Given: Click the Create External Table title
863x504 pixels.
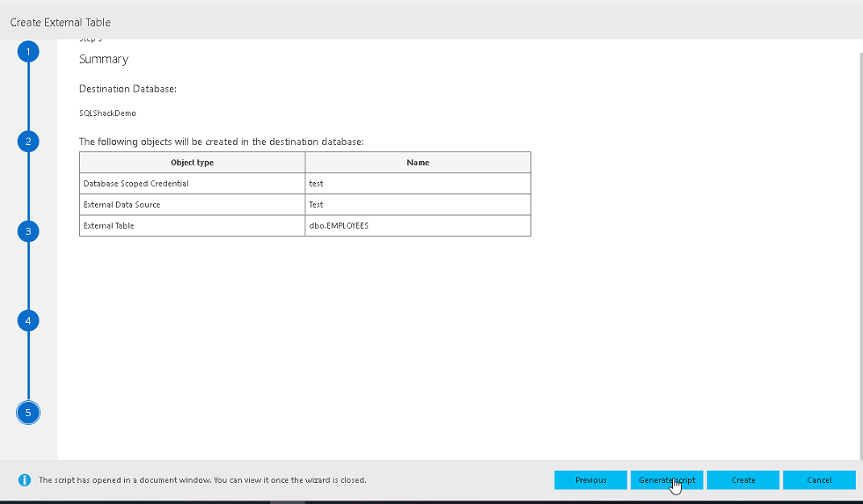Looking at the screenshot, I should click(x=60, y=23).
